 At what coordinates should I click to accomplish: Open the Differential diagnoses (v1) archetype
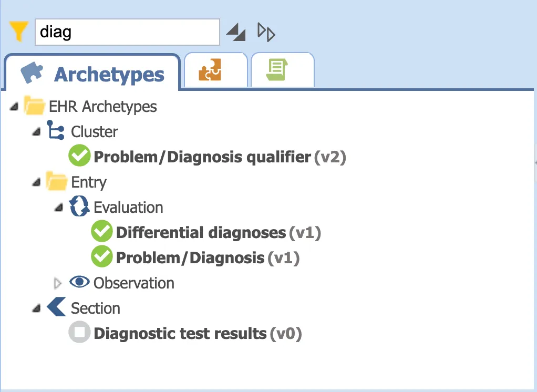click(x=210, y=232)
